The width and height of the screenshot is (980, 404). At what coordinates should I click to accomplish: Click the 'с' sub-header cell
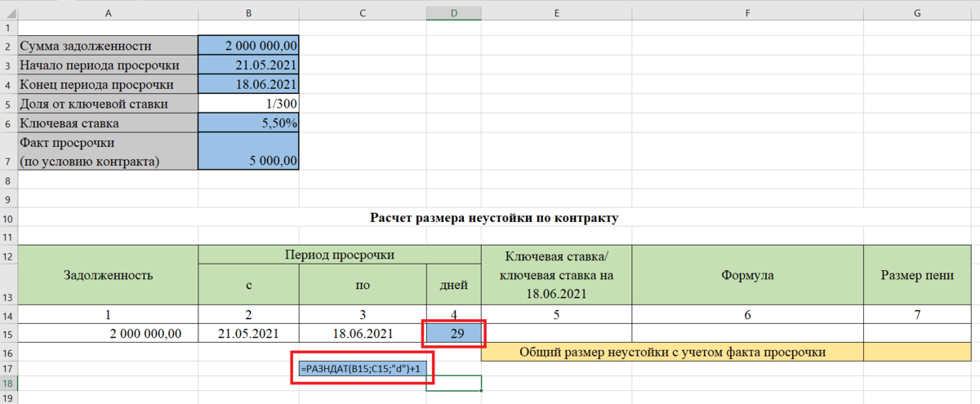tap(248, 285)
